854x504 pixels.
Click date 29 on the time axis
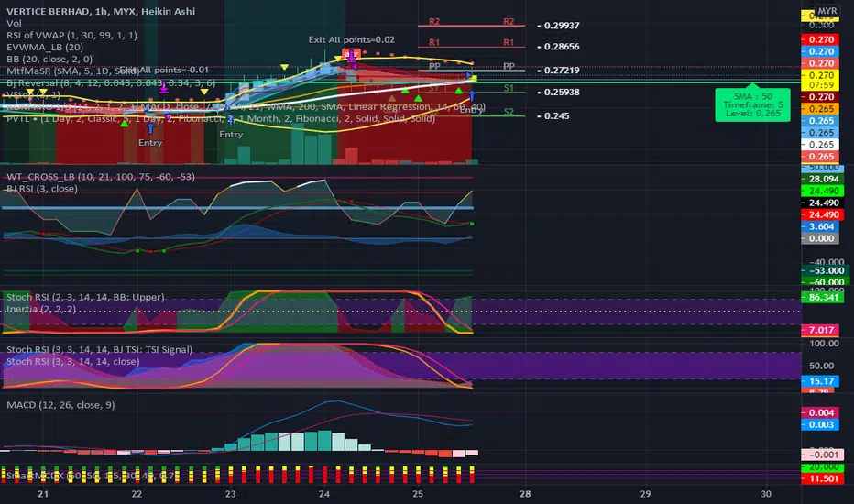point(645,494)
